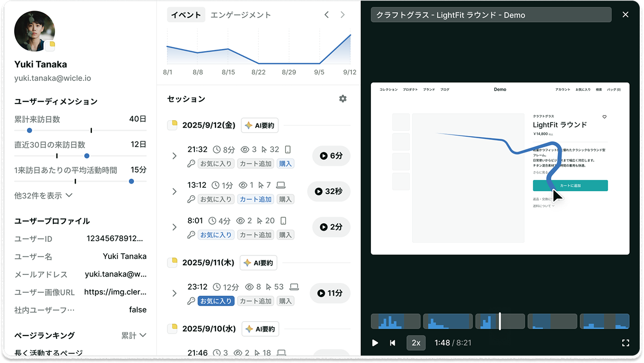Switch to エンゲージメント tab

point(241,15)
